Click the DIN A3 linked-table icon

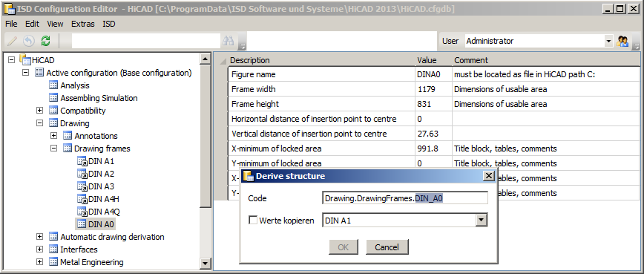(82, 186)
